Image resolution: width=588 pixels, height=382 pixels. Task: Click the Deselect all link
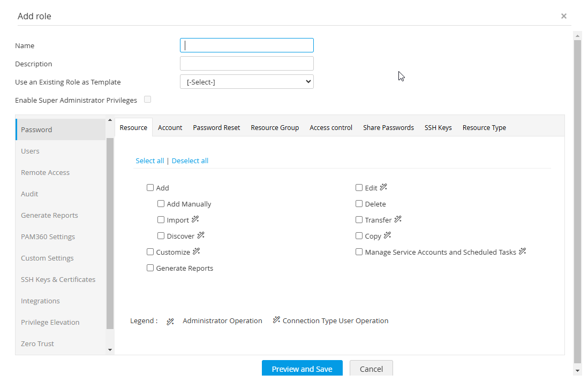tap(190, 161)
